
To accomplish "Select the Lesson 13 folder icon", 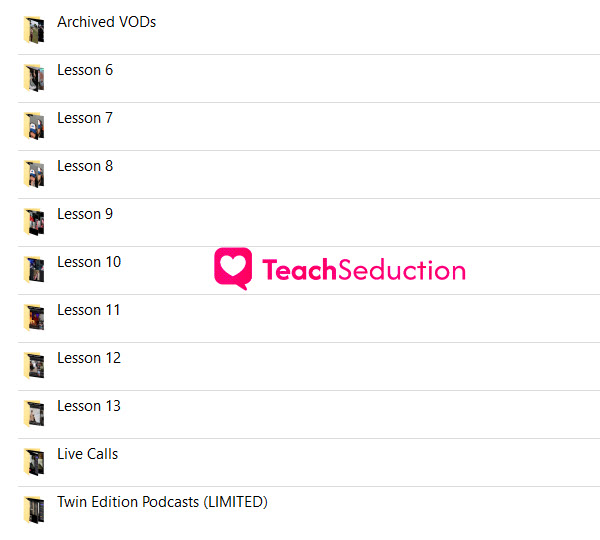I will (x=34, y=414).
